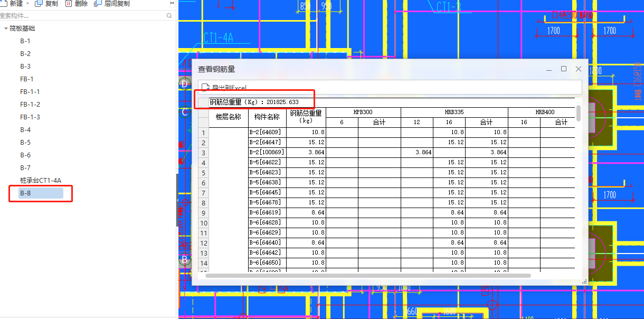Viewport: 644px width, 319px height.
Task: Click the 构件名称 column header
Action: pyautogui.click(x=267, y=117)
